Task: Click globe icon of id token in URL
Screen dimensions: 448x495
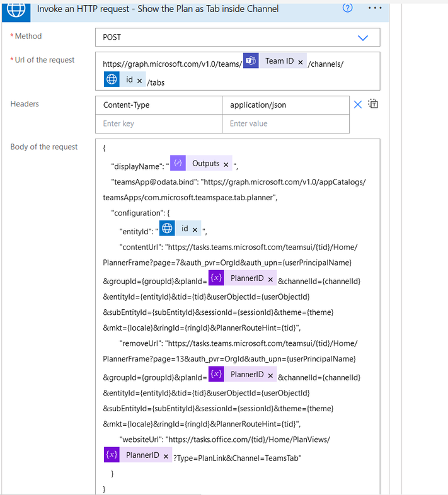Action: (x=112, y=79)
